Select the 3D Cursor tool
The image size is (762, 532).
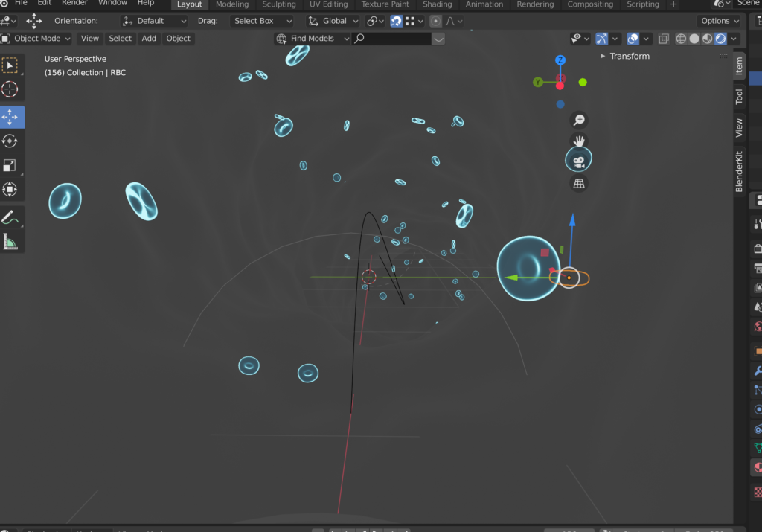pos(10,89)
